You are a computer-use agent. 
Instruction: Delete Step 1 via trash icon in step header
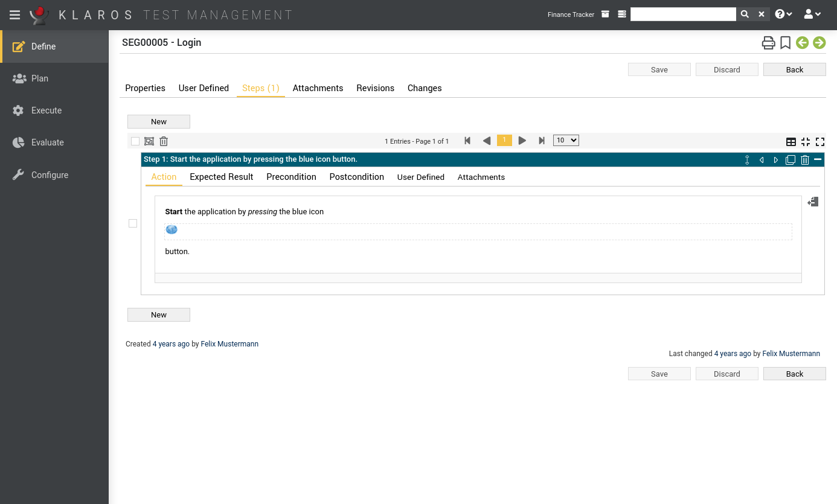[x=804, y=160]
